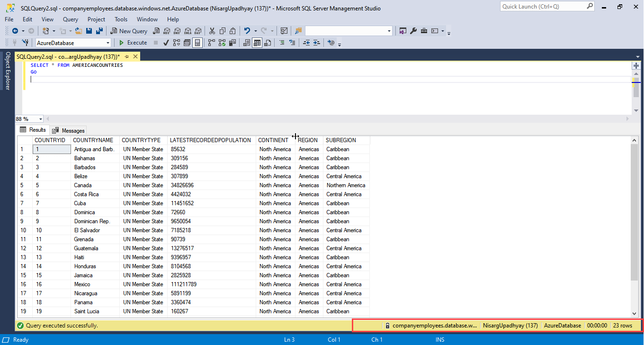The image size is (644, 345).
Task: Click the results grid vertical scrollbar
Action: click(x=635, y=212)
